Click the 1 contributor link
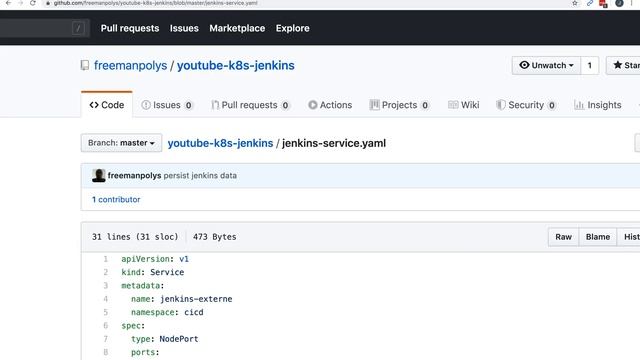This screenshot has width=640, height=360. click(x=116, y=200)
